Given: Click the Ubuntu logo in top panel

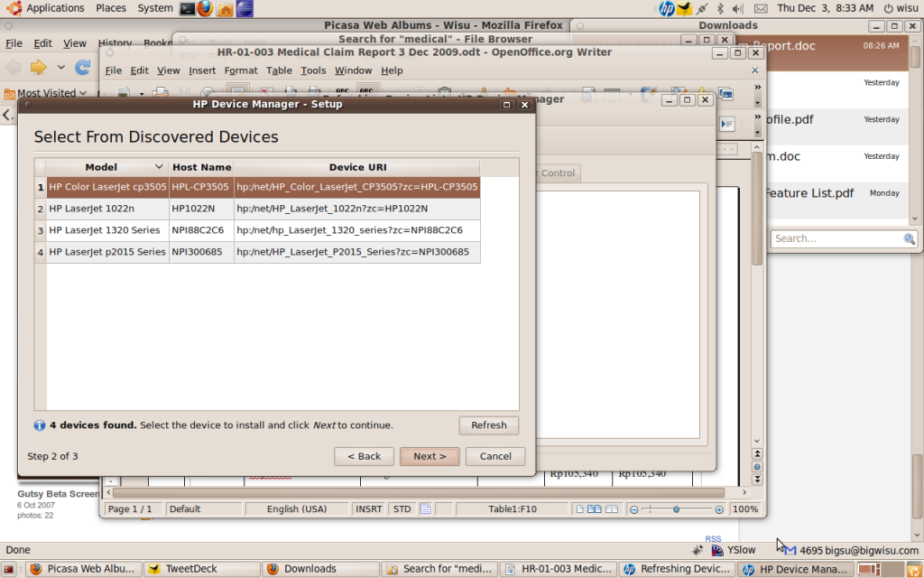Looking at the screenshot, I should click(14, 8).
